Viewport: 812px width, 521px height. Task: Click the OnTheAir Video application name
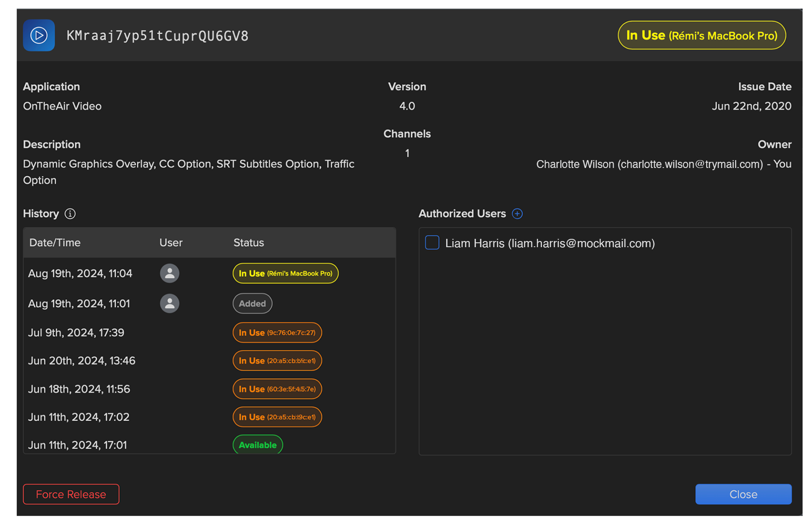point(62,106)
